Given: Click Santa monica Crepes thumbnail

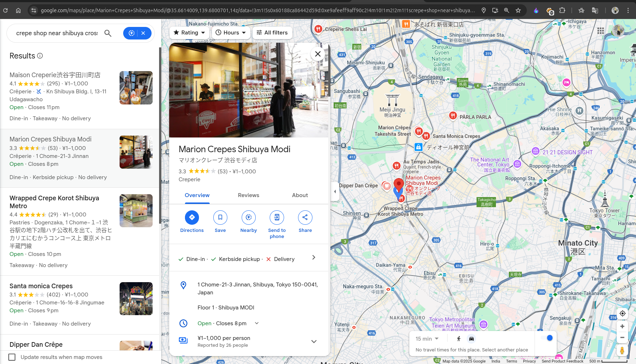Looking at the screenshot, I should [x=136, y=299].
